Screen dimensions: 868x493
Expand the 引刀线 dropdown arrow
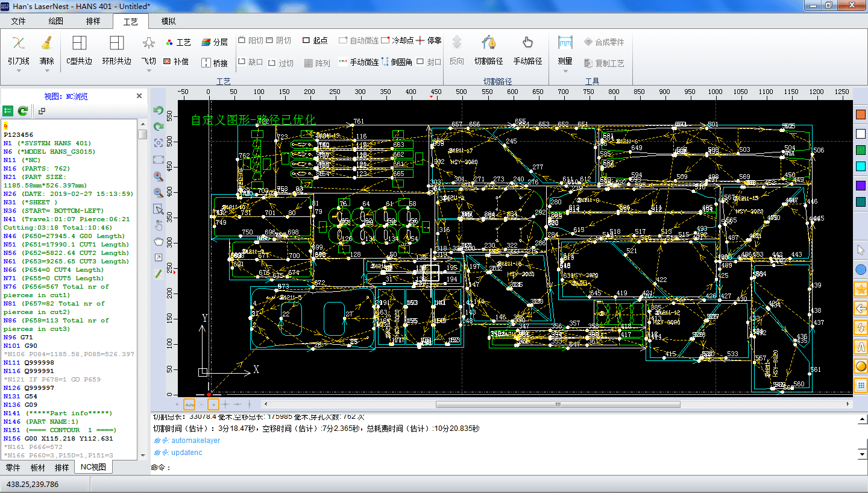point(19,71)
